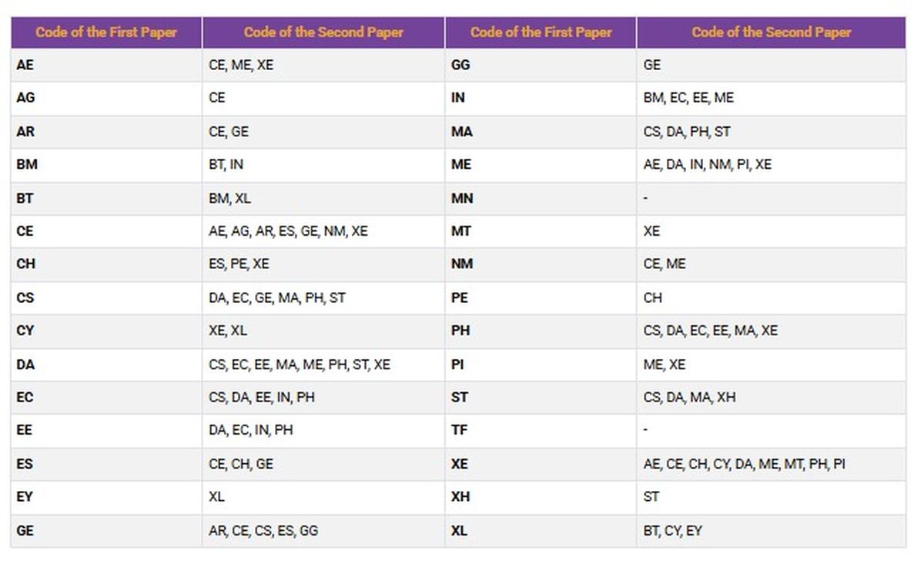
Task: Select the bold "AG" first paper code
Action: (x=25, y=99)
